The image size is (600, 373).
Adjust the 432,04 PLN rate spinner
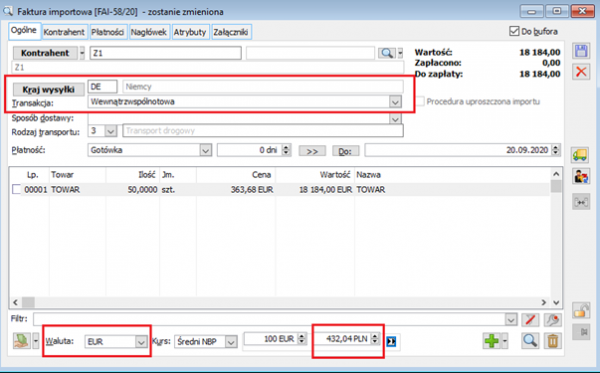375,339
